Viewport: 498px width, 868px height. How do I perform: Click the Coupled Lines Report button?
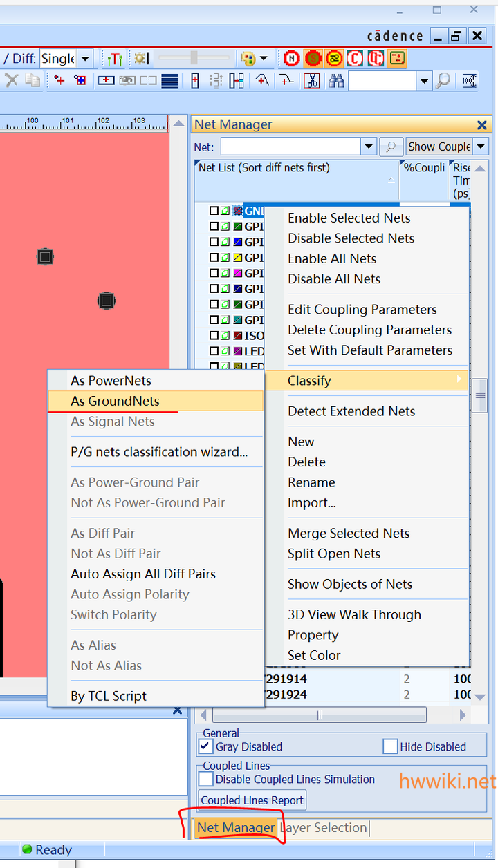coord(252,800)
